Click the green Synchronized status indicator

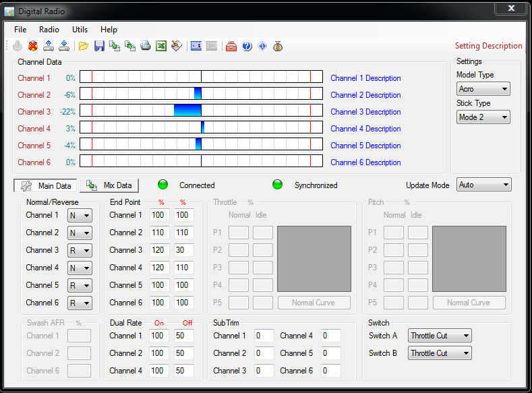pyautogui.click(x=278, y=185)
